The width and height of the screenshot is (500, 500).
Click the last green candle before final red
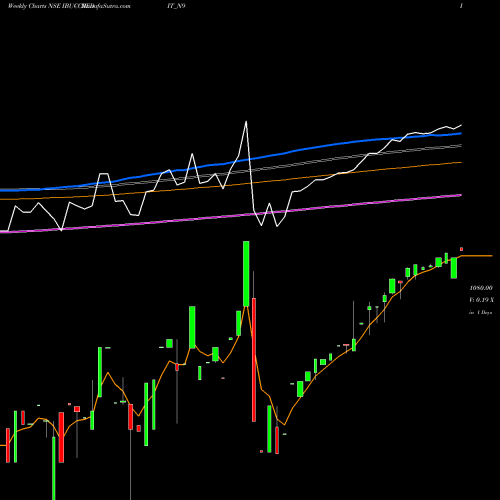pos(454,268)
